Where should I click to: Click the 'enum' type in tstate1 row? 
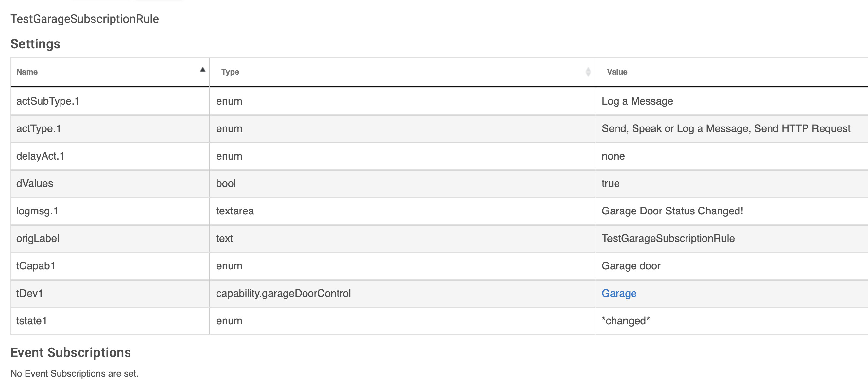pos(229,321)
